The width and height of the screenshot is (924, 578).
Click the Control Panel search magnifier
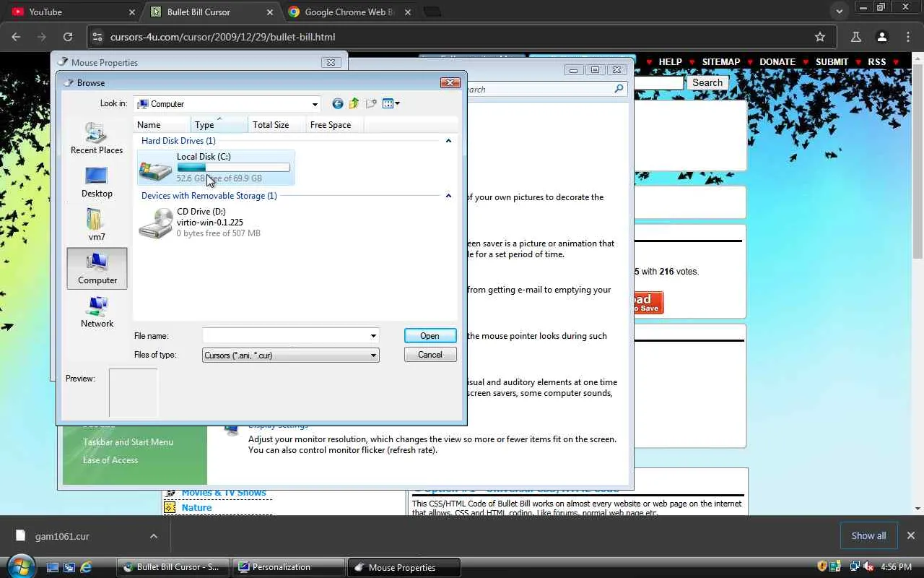[x=619, y=89]
